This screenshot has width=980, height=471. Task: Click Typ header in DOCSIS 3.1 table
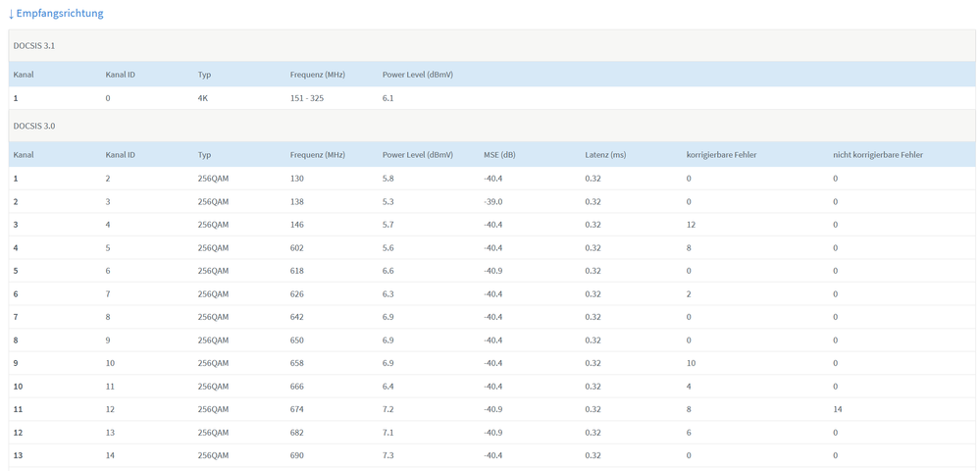[204, 75]
